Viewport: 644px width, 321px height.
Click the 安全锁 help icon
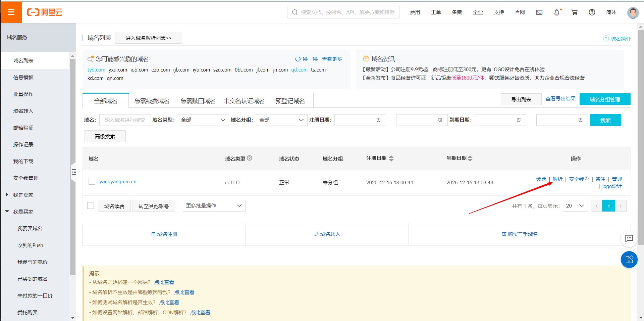tap(587, 179)
